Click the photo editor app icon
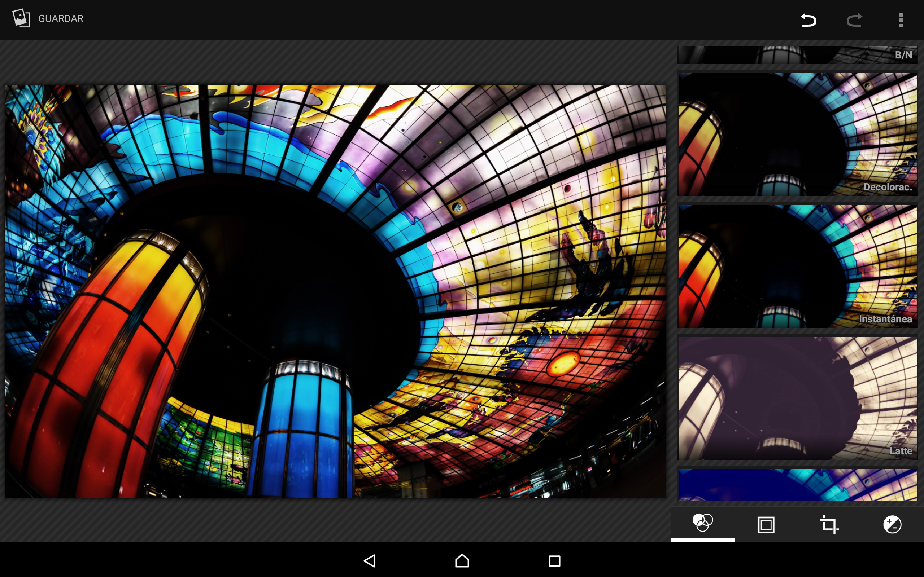 click(x=21, y=18)
